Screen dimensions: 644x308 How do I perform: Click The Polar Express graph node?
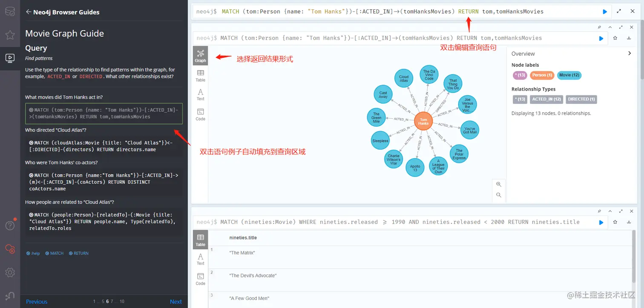coord(459,154)
